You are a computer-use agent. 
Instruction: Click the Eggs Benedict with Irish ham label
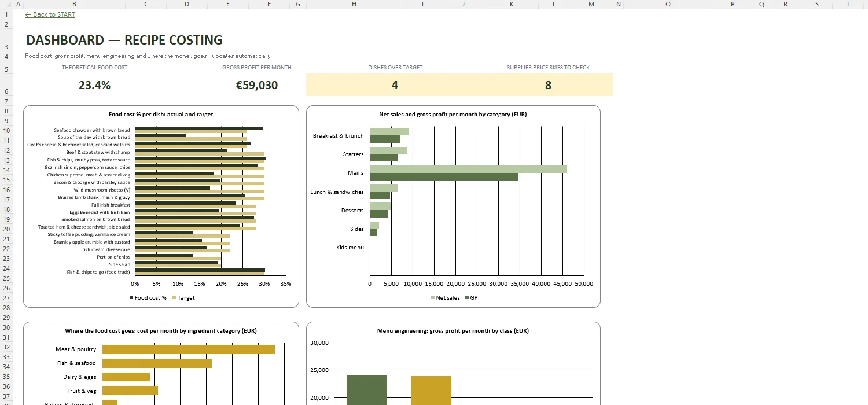coord(100,212)
